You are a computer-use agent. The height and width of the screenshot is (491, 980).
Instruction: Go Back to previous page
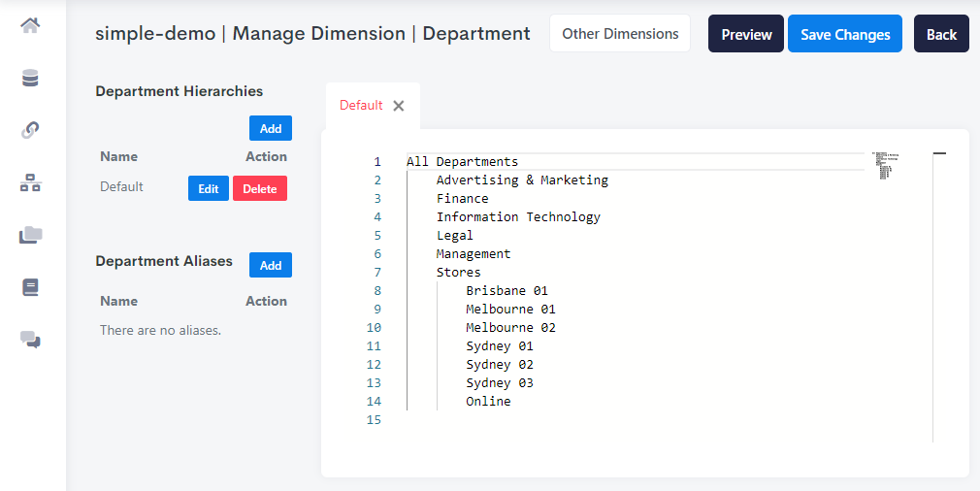941,34
